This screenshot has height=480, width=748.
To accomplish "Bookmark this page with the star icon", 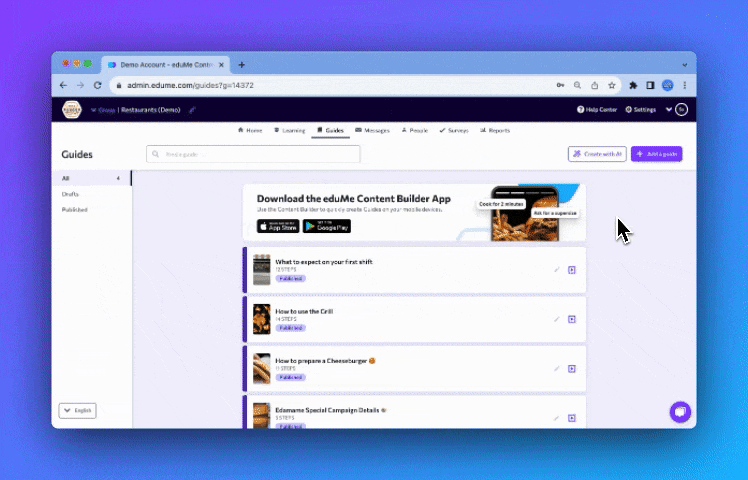I will pyautogui.click(x=612, y=85).
